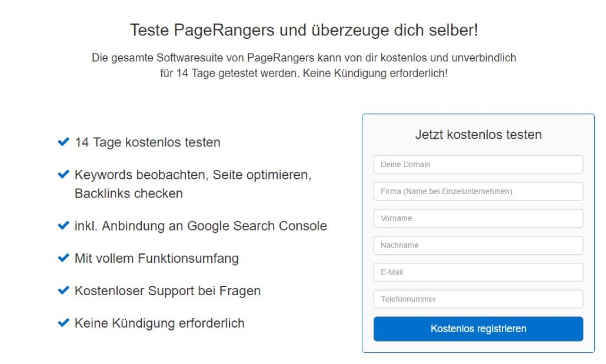
Task: Click the 'Backlinks checken' text line
Action: 128,193
